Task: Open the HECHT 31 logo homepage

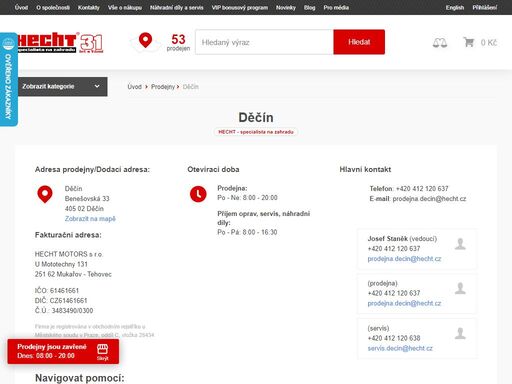Action: pyautogui.click(x=60, y=42)
